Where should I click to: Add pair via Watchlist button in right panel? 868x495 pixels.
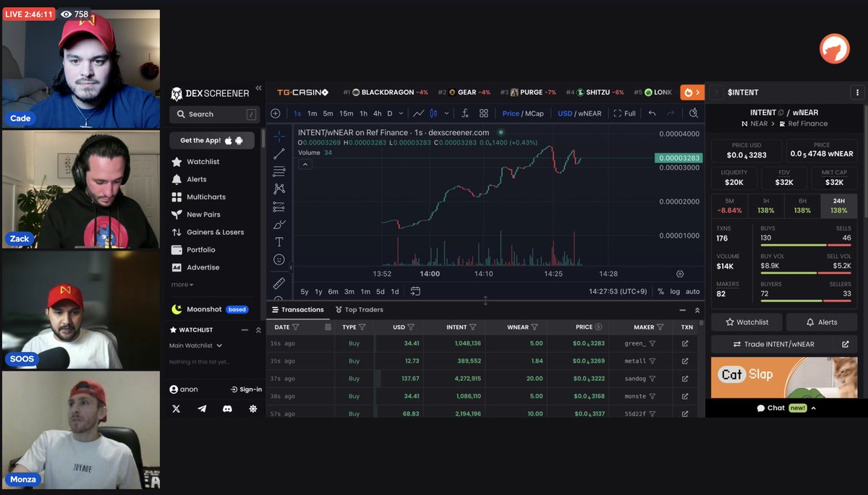click(747, 322)
